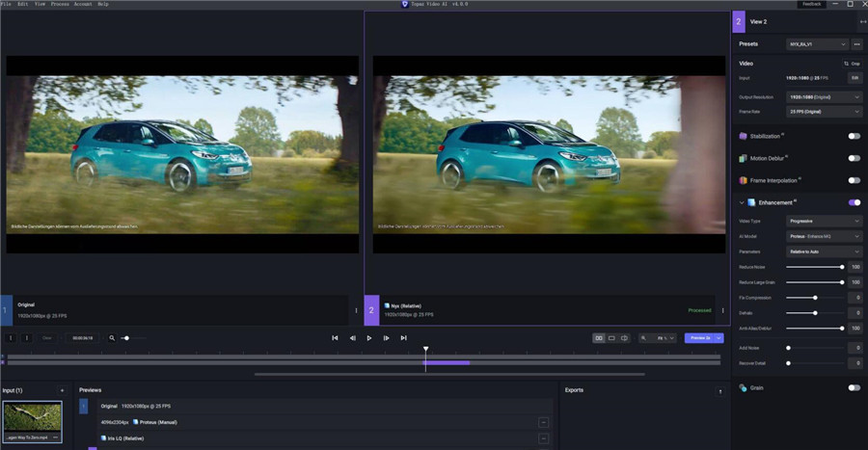Screen dimensions: 868x450
Task: Open the Edit menu
Action: coord(23,4)
